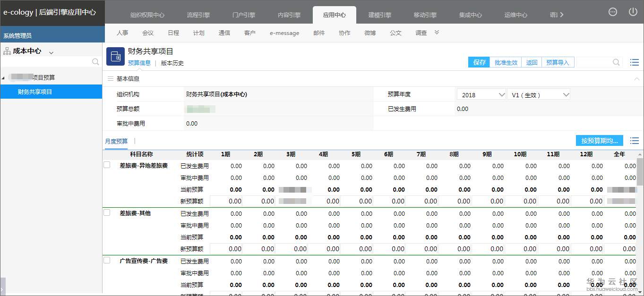Open the 微博 module
The width and height of the screenshot is (644, 296).
coord(370,33)
